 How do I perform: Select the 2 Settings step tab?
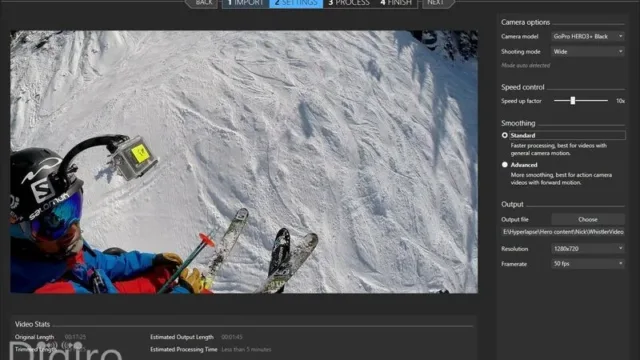point(296,3)
